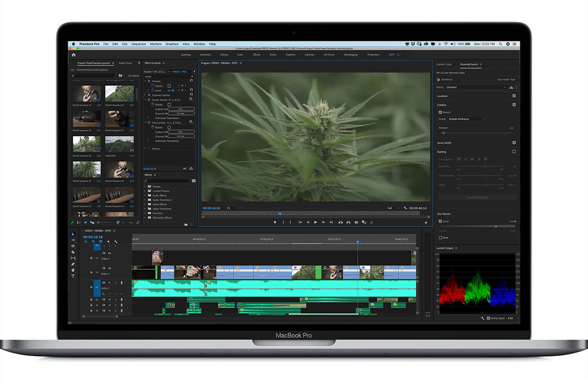
Task: Step forward one frame in Program monitor
Action: pos(323,222)
